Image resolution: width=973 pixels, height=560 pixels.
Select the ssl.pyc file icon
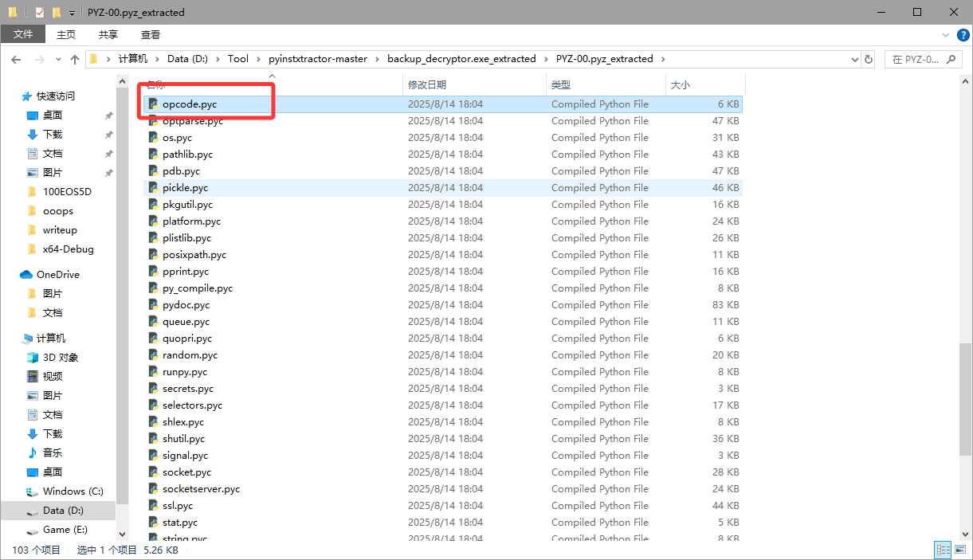[154, 506]
